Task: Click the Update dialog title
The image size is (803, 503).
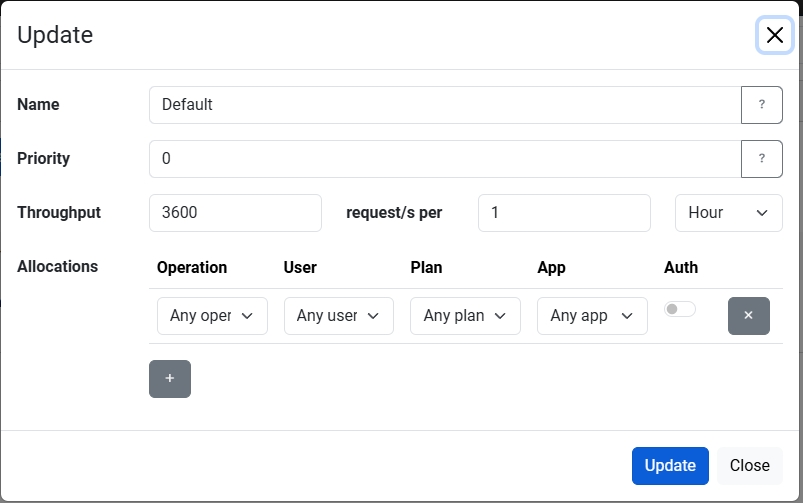Action: [55, 35]
